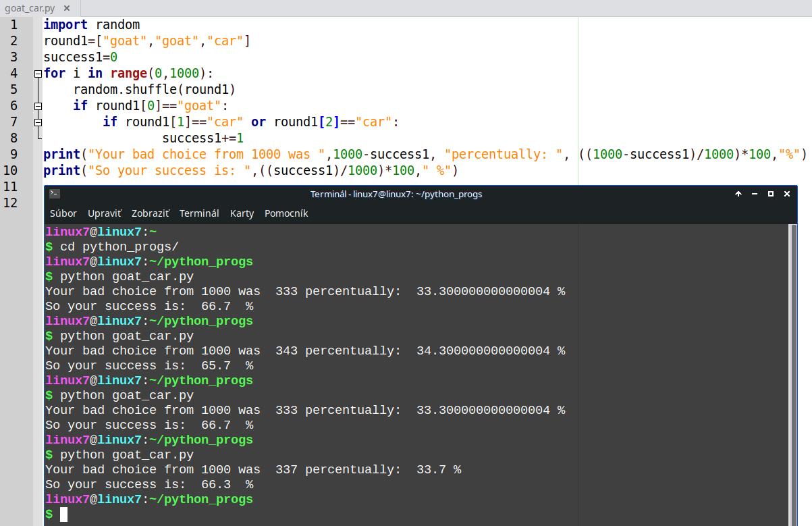812x526 pixels.
Task: Click line number 1 in the editor margin
Action: pyautogui.click(x=13, y=25)
